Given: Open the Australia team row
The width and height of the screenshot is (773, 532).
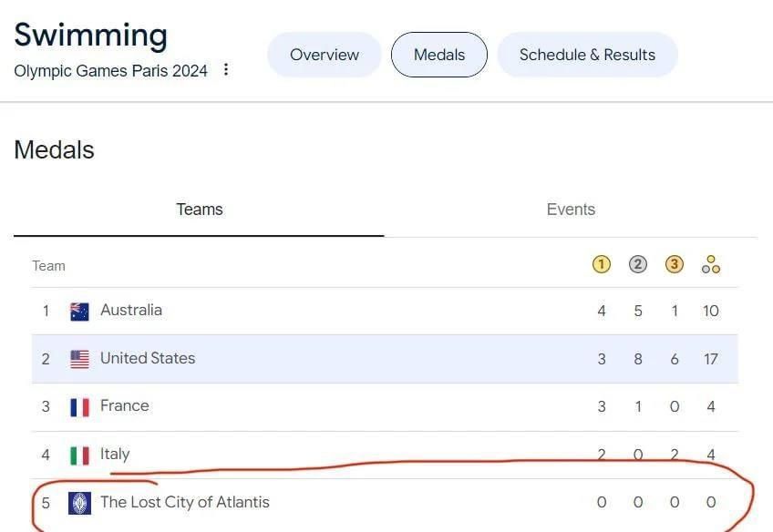Looking at the screenshot, I should (385, 312).
